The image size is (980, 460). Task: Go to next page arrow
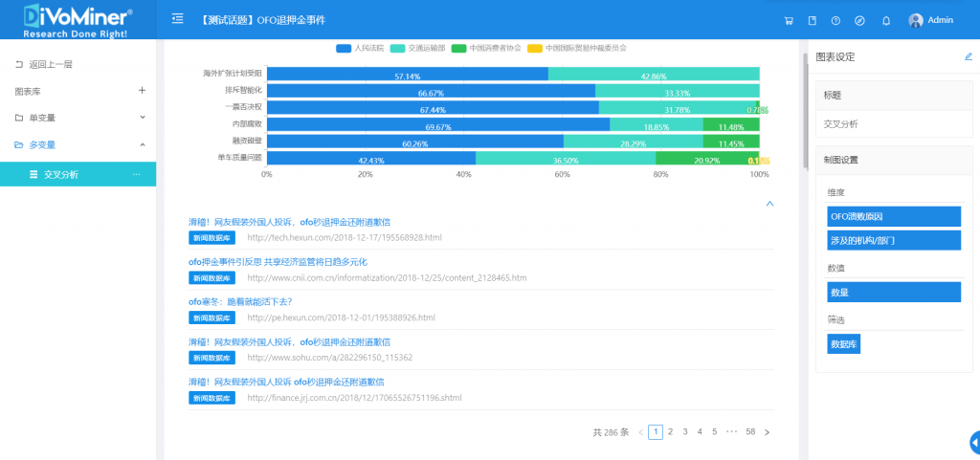[767, 432]
